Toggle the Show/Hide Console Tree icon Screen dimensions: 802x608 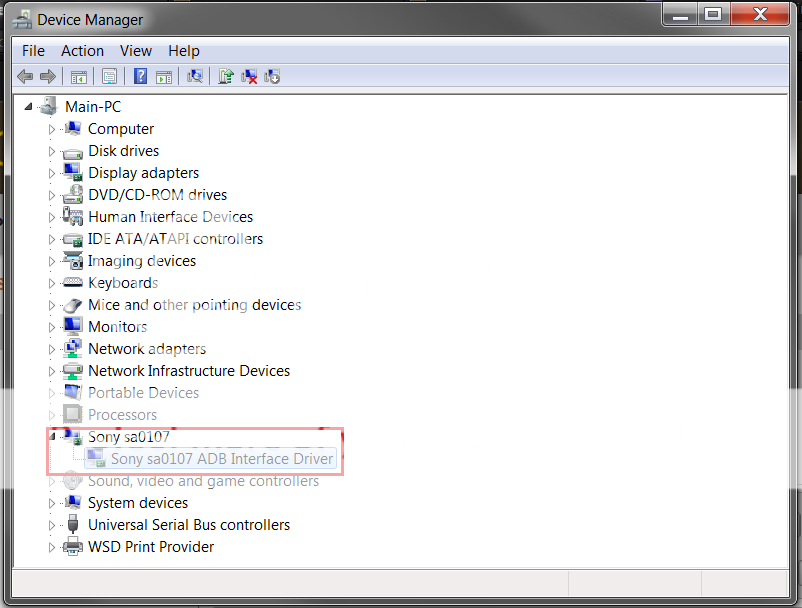[x=78, y=77]
